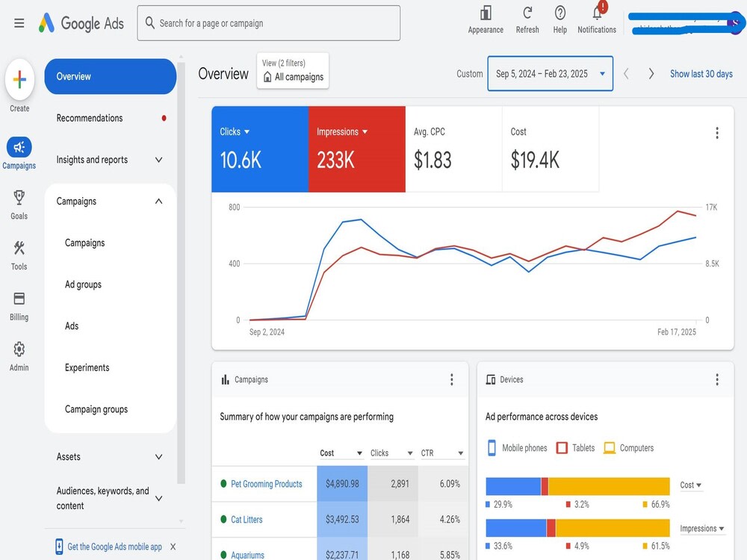This screenshot has height=560, width=747.
Task: Open the Clicks column dropdown in the table
Action: point(410,453)
